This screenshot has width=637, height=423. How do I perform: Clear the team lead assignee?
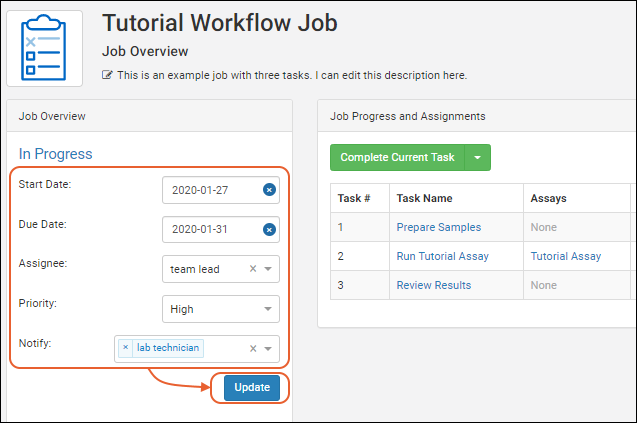pyautogui.click(x=253, y=268)
